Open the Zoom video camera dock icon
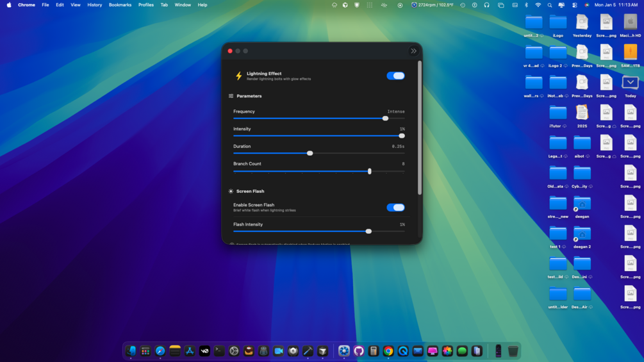644x362 pixels. (279, 351)
